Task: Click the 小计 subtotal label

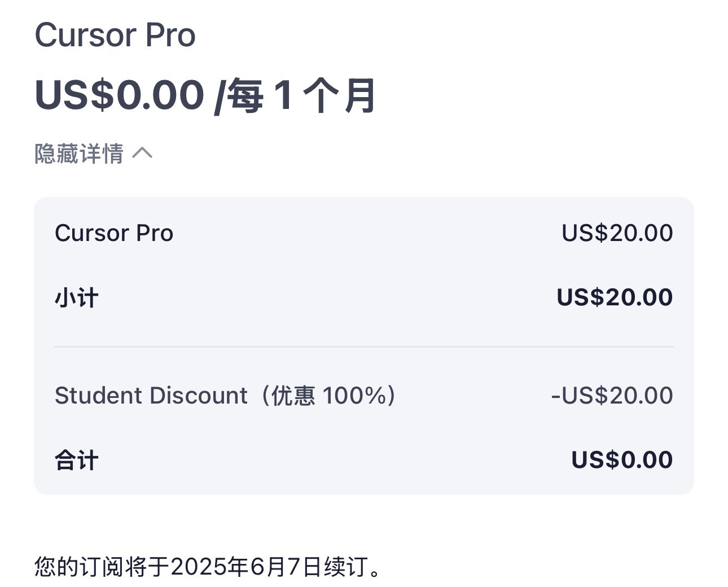Action: click(77, 297)
